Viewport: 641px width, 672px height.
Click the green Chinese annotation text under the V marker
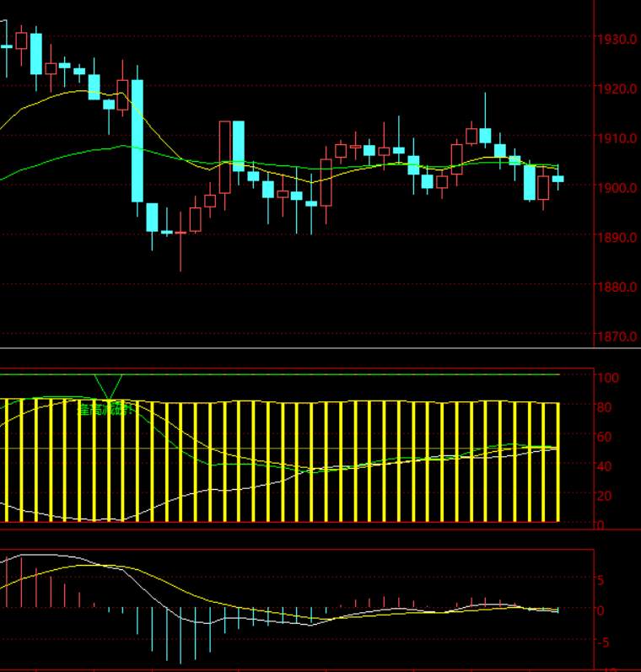(x=105, y=411)
